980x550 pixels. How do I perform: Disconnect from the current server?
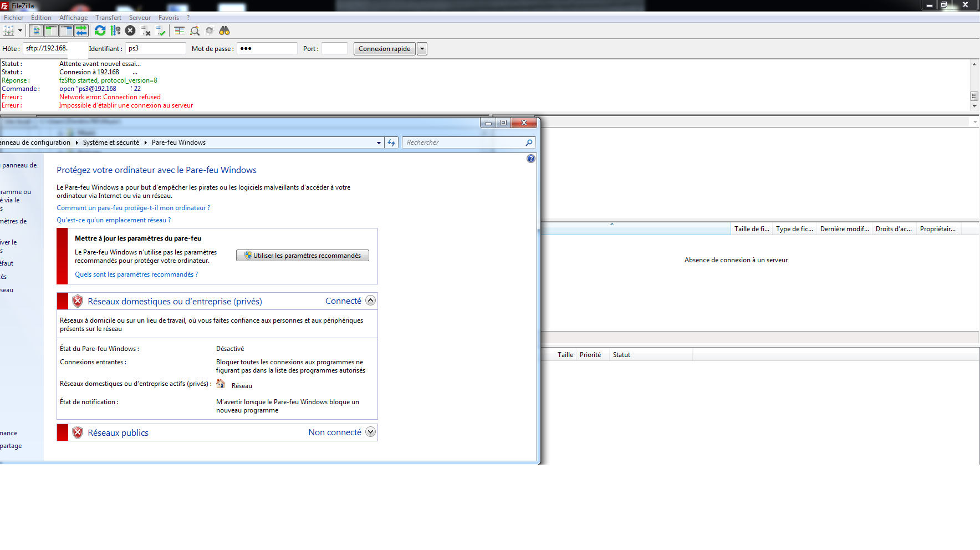[x=146, y=30]
